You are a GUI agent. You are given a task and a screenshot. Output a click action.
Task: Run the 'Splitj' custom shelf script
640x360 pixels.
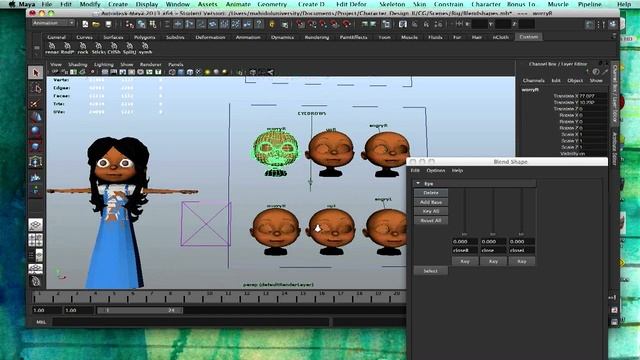click(129, 49)
